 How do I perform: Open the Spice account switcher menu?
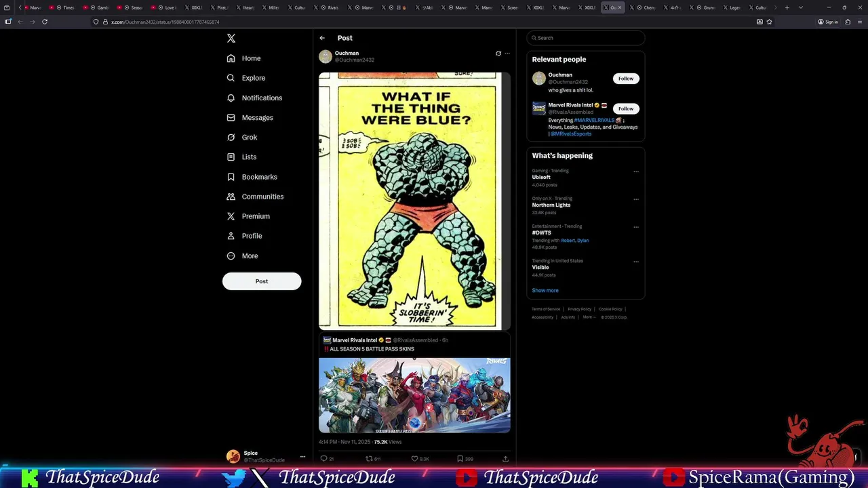303,457
